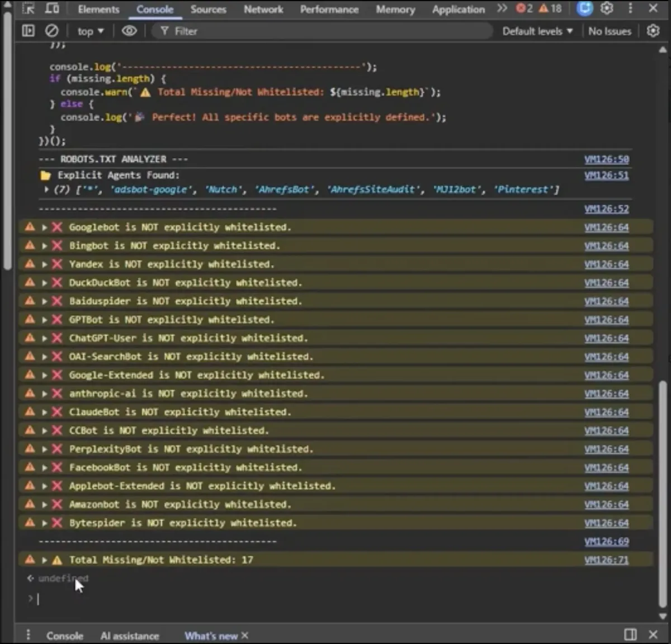Open console settings gear next to No Issues
Screen dimensions: 671x644
click(653, 31)
